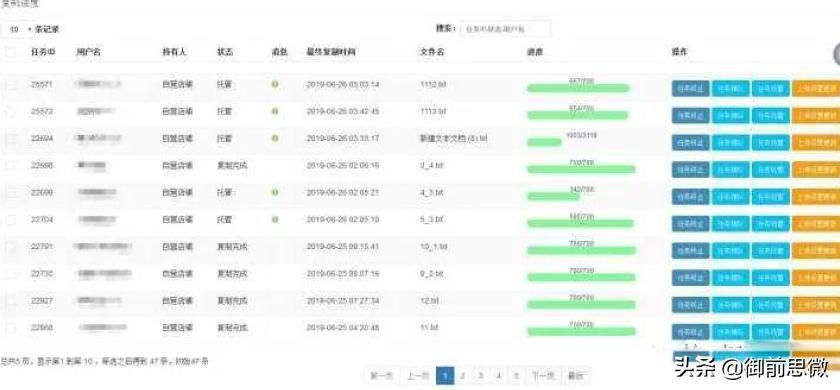Tick the checkbox for the 10_1.txt row
Image resolution: width=840 pixels, height=390 pixels.
10,246
